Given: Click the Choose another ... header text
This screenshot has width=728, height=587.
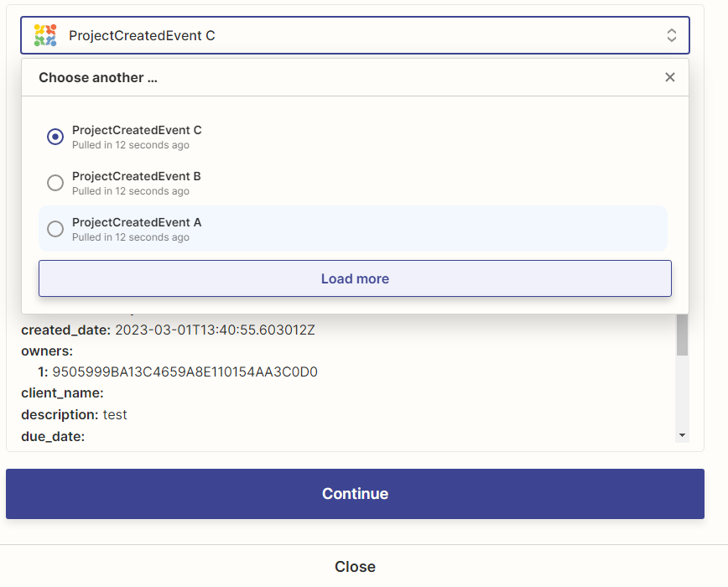Looking at the screenshot, I should pos(98,77).
